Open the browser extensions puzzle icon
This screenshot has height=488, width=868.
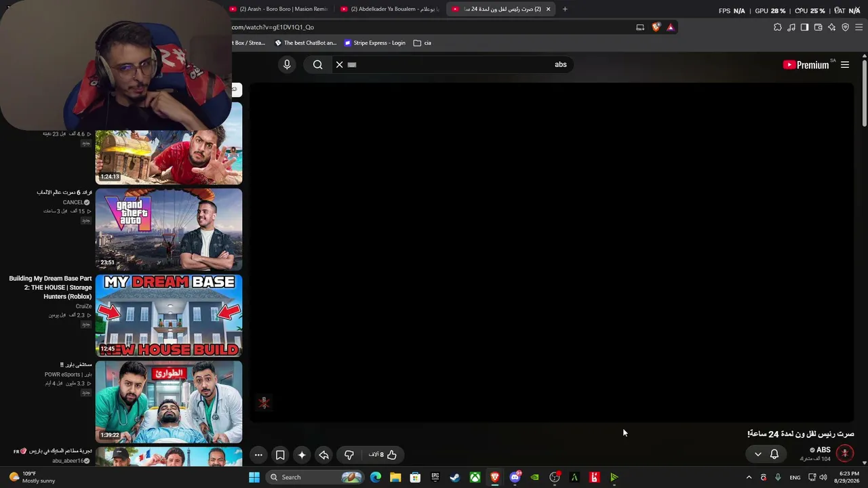[x=778, y=27]
